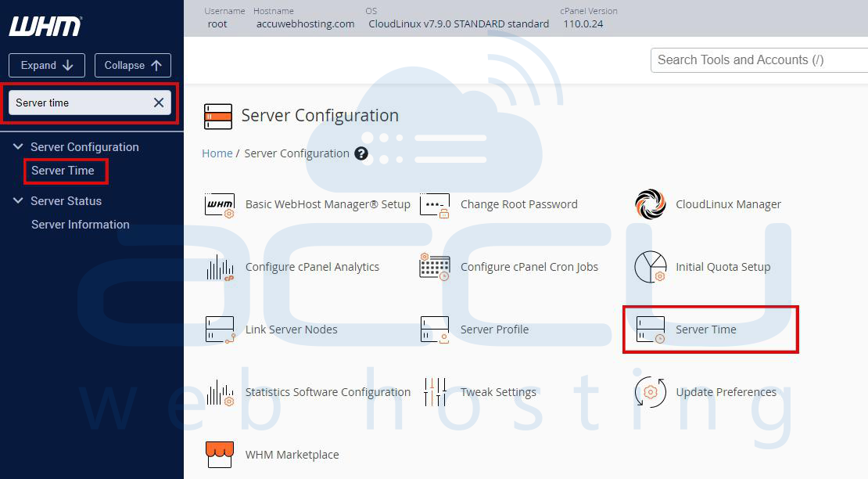This screenshot has width=868, height=479.
Task: Open Link Server Nodes
Action: pos(290,330)
